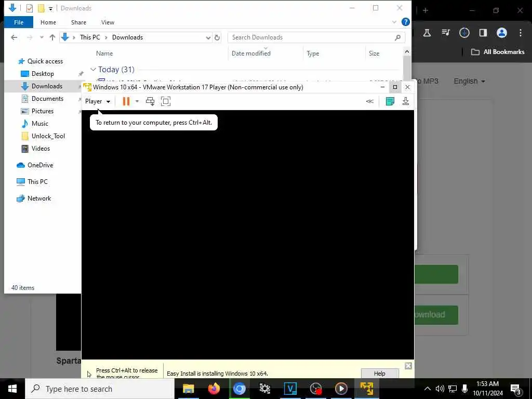The width and height of the screenshot is (532, 399).
Task: Toggle Chrome side panel icon
Action: [483, 33]
